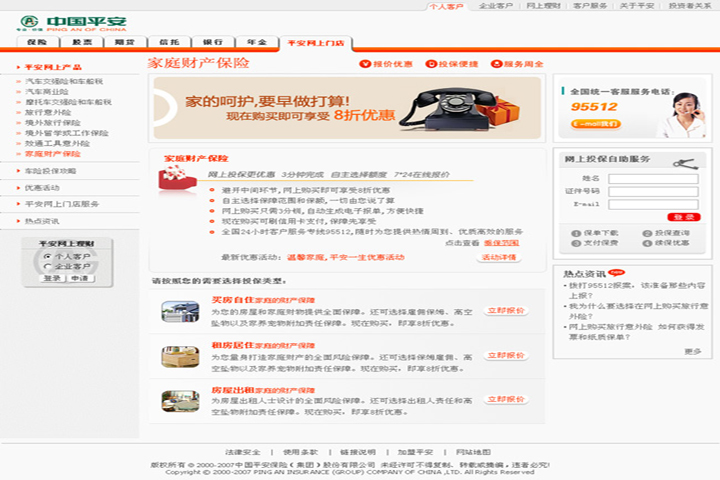
Task: Select the 企业客户 radio button
Action: [x=48, y=267]
